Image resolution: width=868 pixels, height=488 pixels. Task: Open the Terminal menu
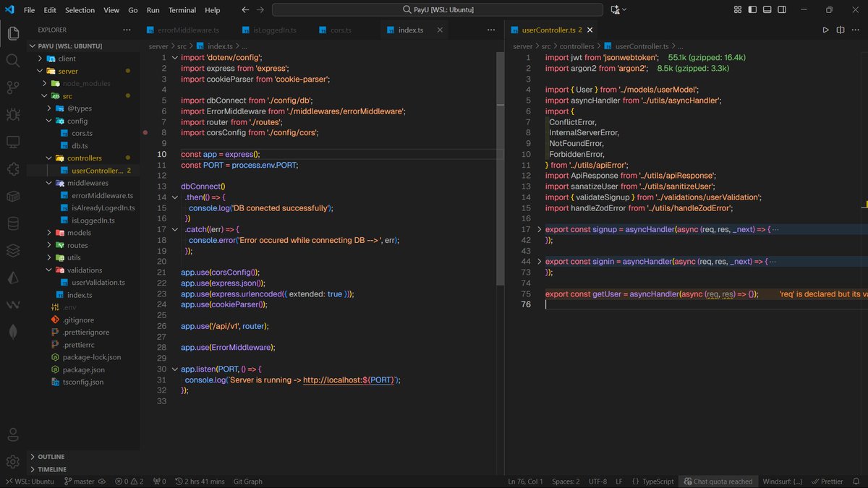[182, 10]
